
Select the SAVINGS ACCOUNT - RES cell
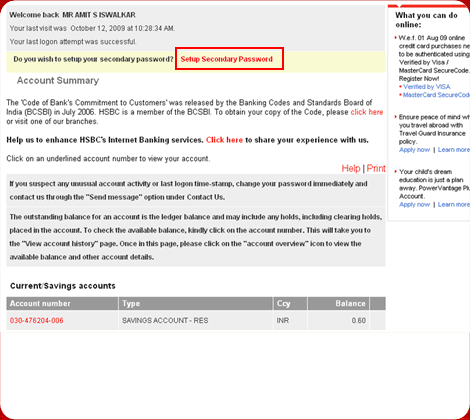click(x=196, y=321)
